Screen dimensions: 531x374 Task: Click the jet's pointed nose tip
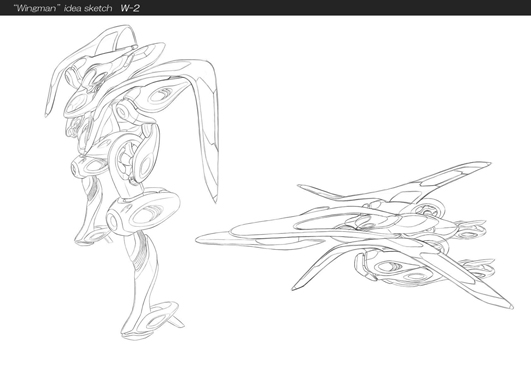click(200, 240)
